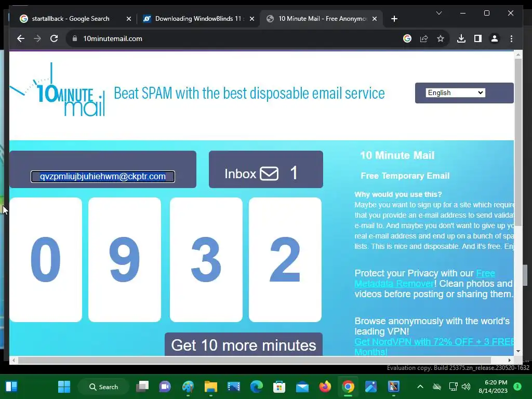Open the widgets panel icon at taskbar left
Viewport: 532px width, 399px height.
click(11, 387)
